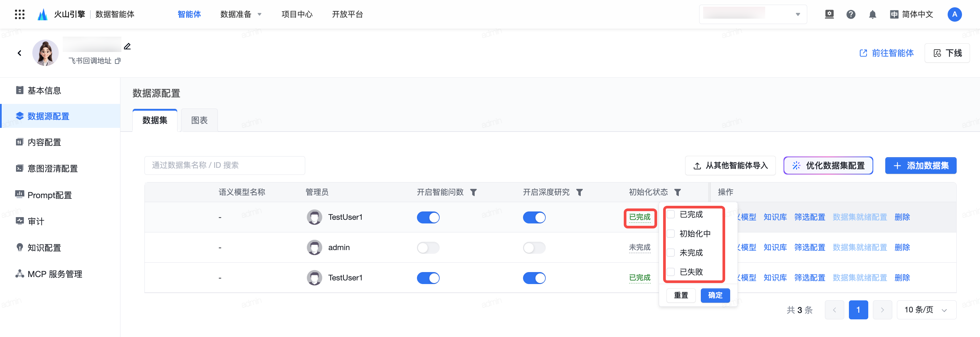Screen dimensions: 980x337
Task: Enable 开启智能问数 toggle for admin row
Action: pos(428,248)
